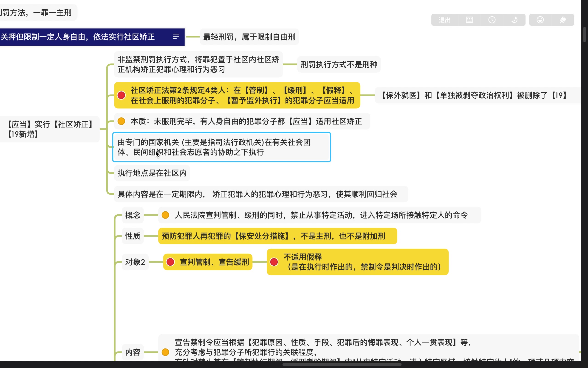Select the dark blue 依法实行社区矫正 node
The image size is (588, 368).
tap(92, 37)
